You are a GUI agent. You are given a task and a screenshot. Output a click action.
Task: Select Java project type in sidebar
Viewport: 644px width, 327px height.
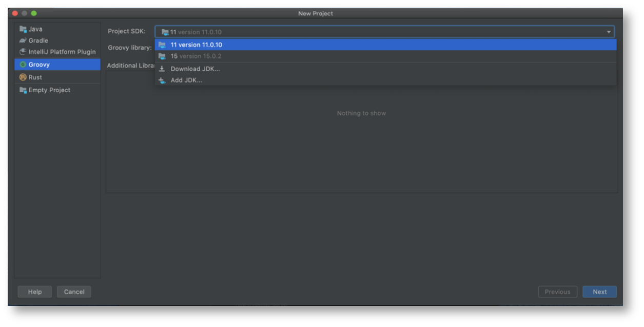click(57, 29)
